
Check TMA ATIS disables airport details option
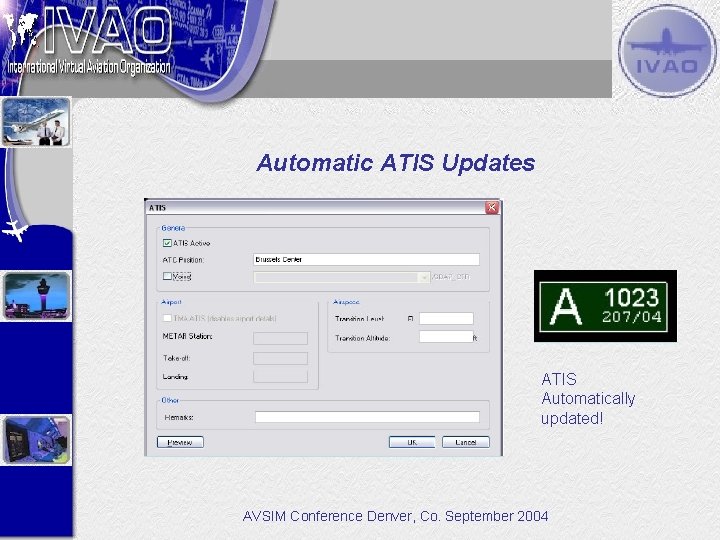(x=167, y=318)
